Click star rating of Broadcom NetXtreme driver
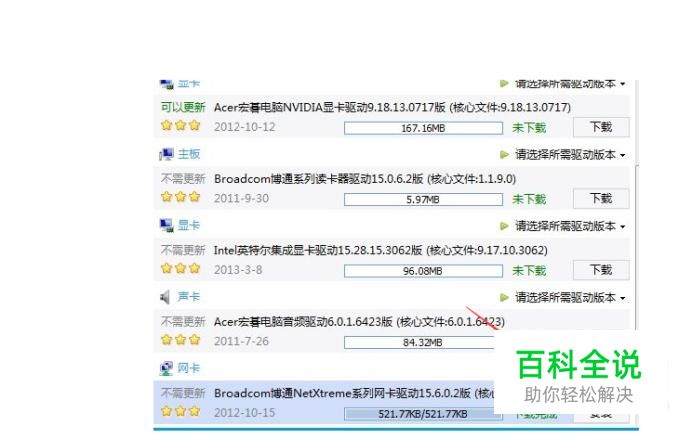This screenshot has height=439, width=692. click(181, 411)
